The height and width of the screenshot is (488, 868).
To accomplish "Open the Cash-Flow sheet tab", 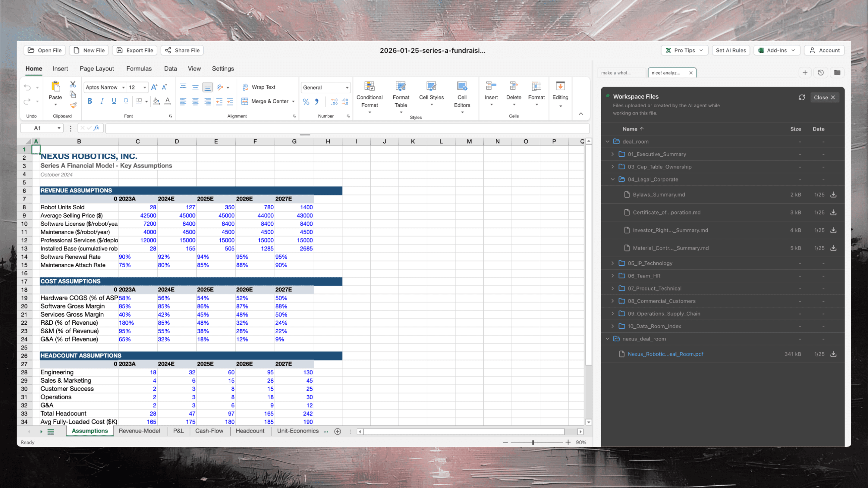I will (x=209, y=431).
